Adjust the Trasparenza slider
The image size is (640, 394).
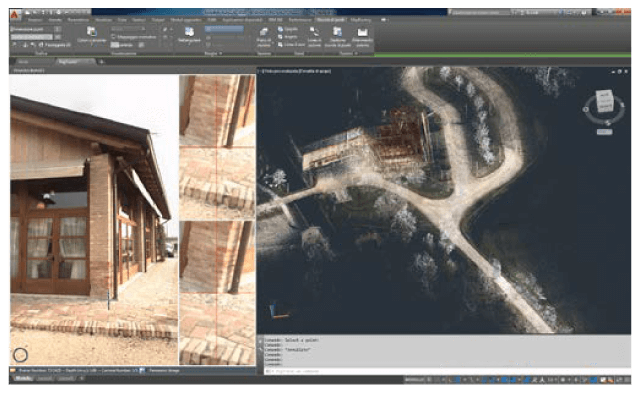click(x=127, y=45)
